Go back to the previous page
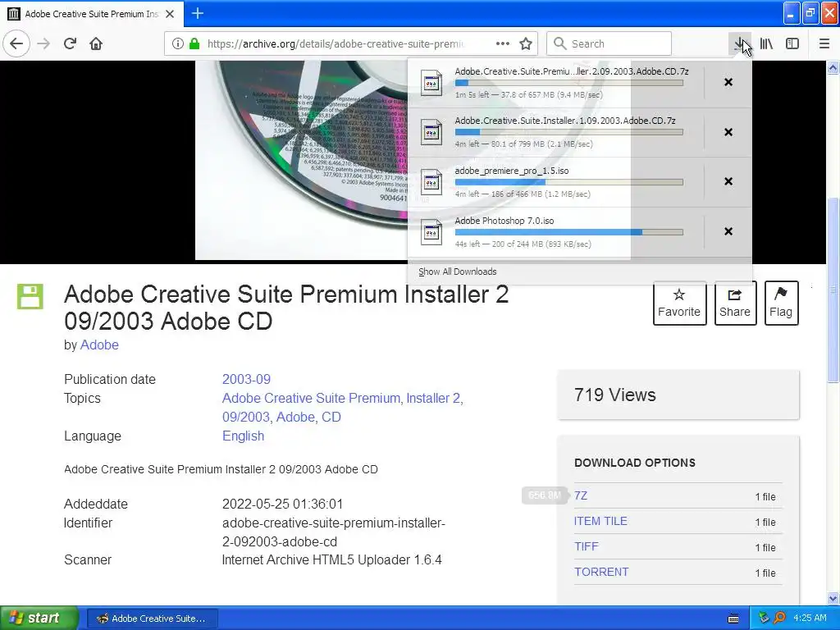The height and width of the screenshot is (630, 840). 16,43
